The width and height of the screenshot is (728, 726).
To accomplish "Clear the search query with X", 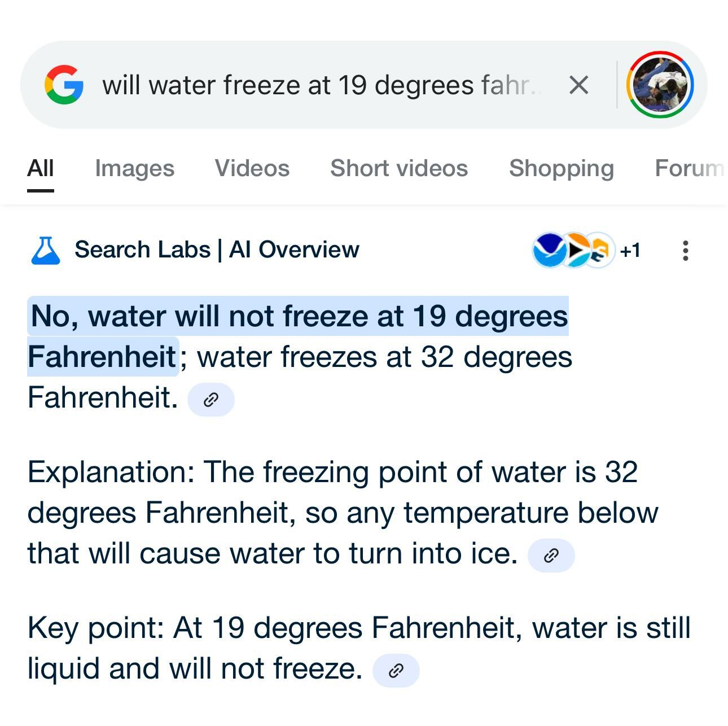I will [x=578, y=85].
